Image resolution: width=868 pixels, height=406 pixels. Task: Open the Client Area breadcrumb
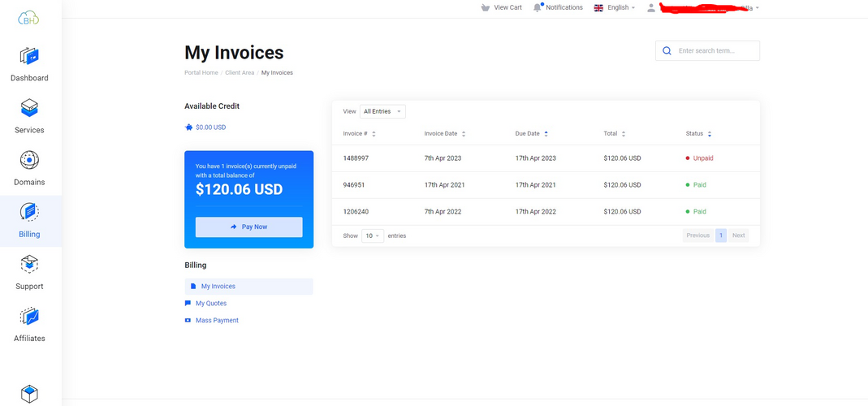tap(240, 72)
